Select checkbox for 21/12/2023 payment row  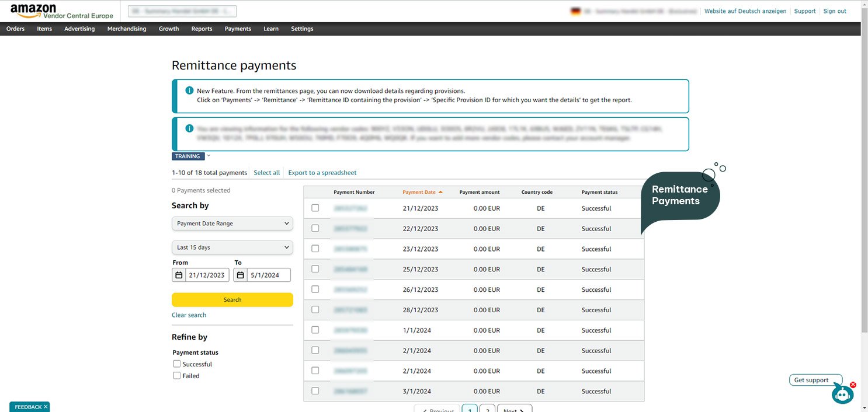[x=315, y=208]
